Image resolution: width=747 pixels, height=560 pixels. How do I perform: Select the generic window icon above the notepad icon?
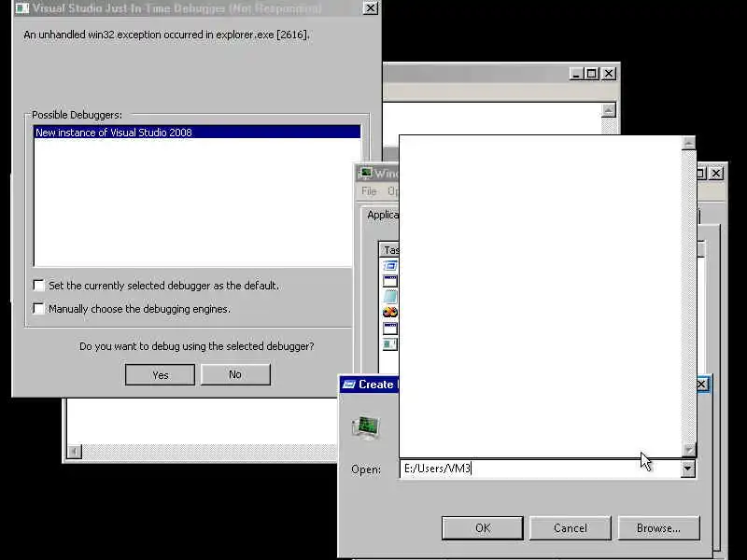389,281
